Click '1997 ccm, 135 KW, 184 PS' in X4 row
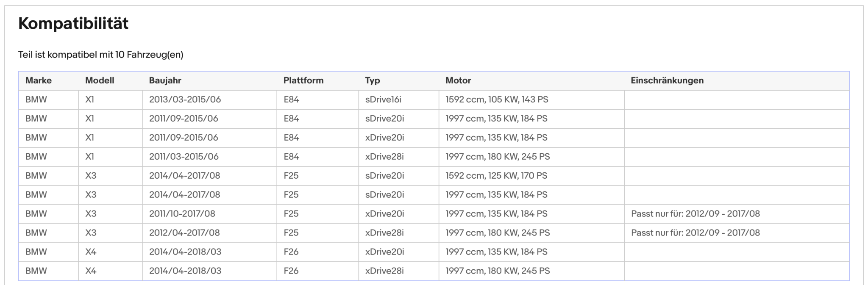Image resolution: width=868 pixels, height=285 pixels. point(496,252)
